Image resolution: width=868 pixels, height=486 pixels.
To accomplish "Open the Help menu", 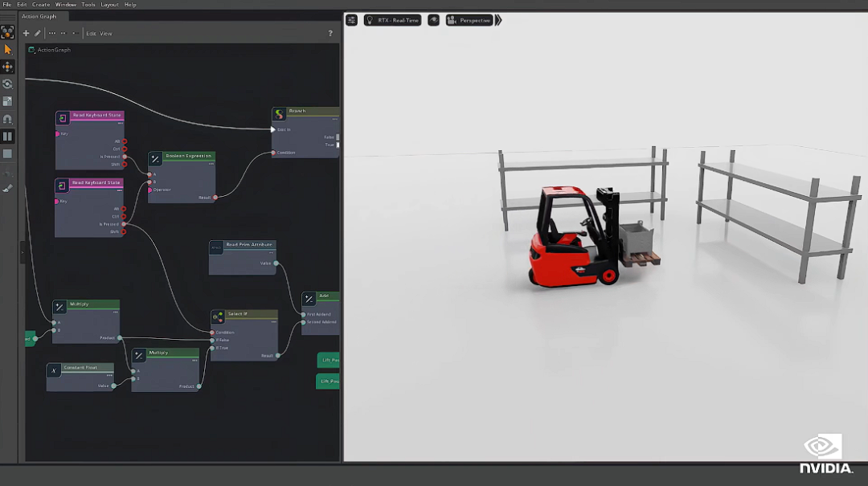I will [131, 5].
